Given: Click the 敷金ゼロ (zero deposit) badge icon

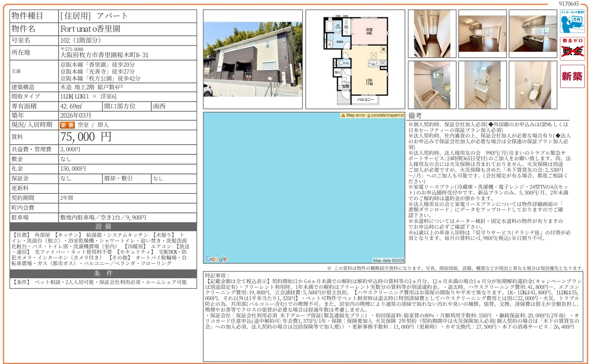Looking at the screenshot, I should 572,49.
